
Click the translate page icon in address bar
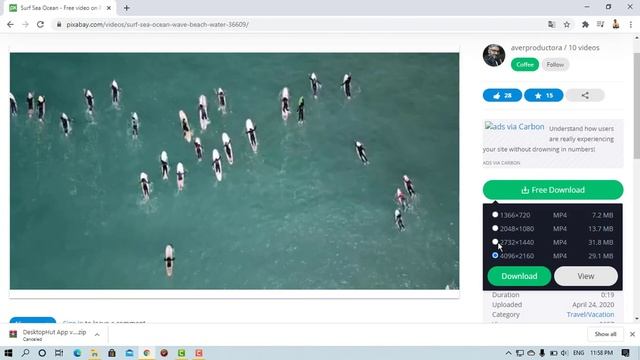[x=551, y=24]
